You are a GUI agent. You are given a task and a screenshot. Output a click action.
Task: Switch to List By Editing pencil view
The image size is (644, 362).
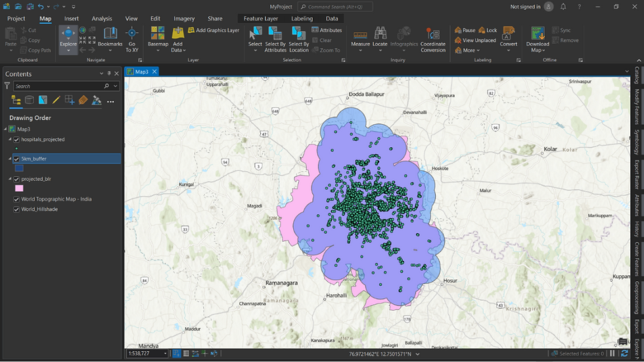coord(57,100)
